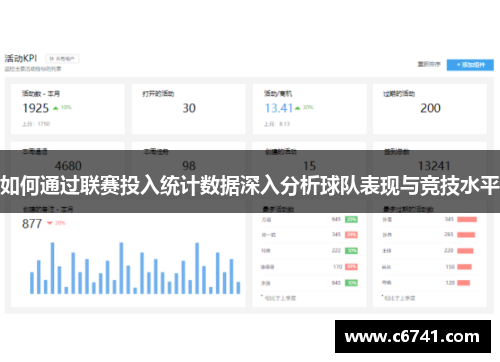Click the red 20% change label next to 877
The height and width of the screenshot is (362, 500).
tap(60, 223)
